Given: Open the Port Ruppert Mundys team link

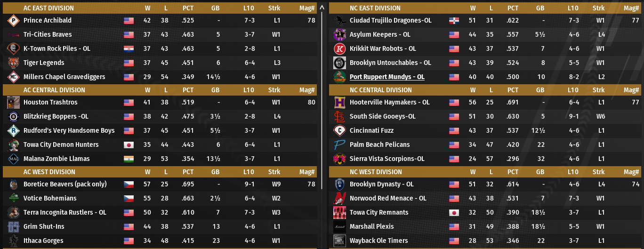Looking at the screenshot, I should 387,77.
